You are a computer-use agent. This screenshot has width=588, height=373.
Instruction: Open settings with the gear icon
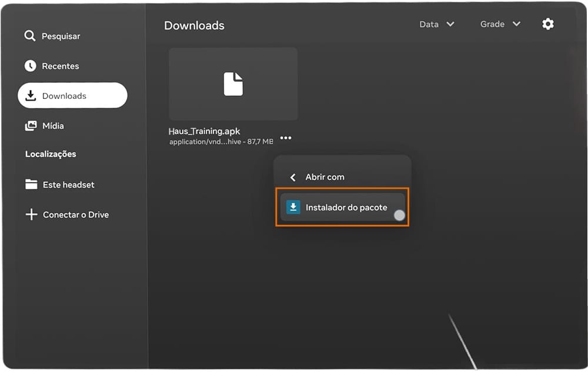pos(548,24)
